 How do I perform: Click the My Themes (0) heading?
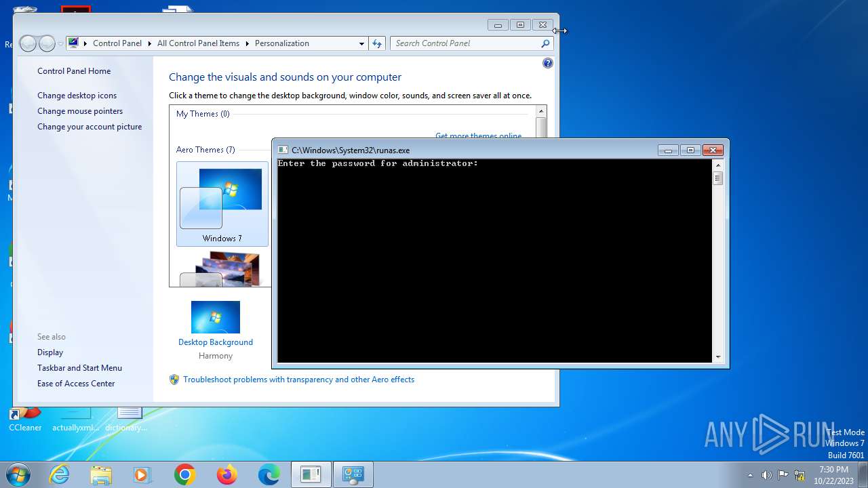click(203, 114)
